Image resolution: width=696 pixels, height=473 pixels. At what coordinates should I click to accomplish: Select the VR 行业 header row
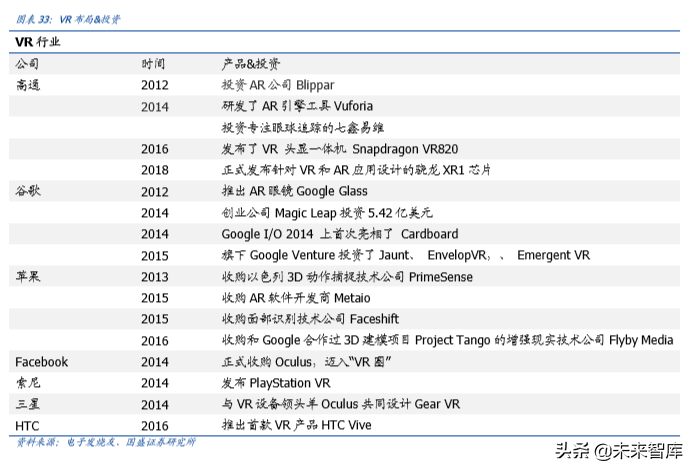point(38,42)
